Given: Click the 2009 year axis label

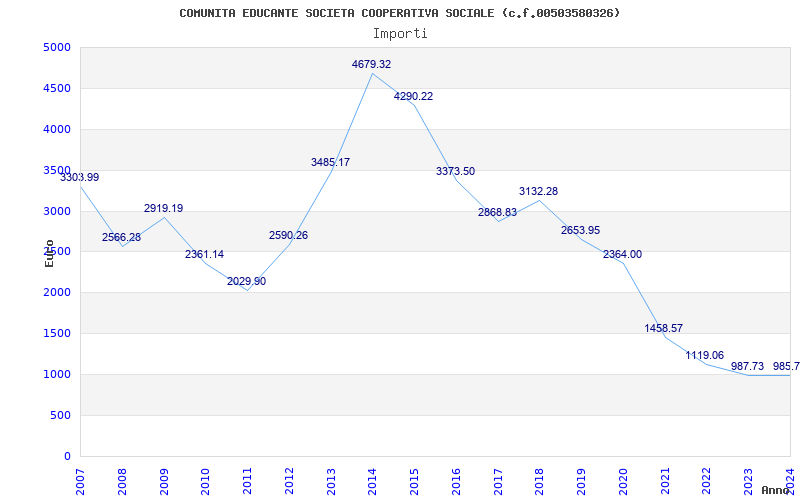Looking at the screenshot, I should [164, 481].
